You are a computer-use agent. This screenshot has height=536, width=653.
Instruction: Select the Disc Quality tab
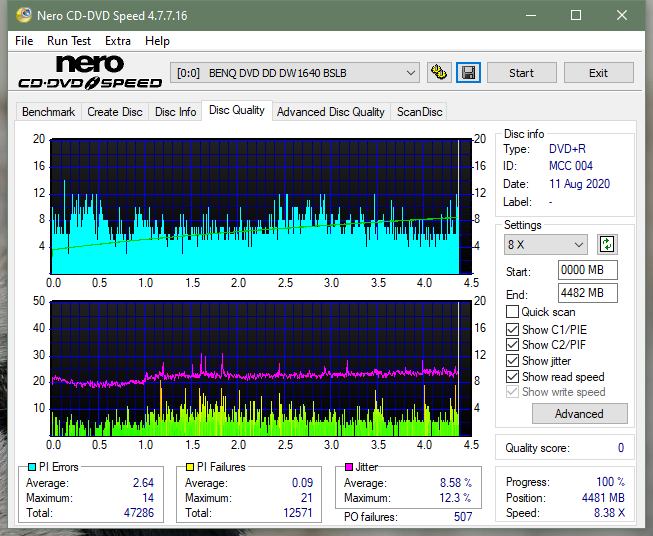click(x=237, y=110)
